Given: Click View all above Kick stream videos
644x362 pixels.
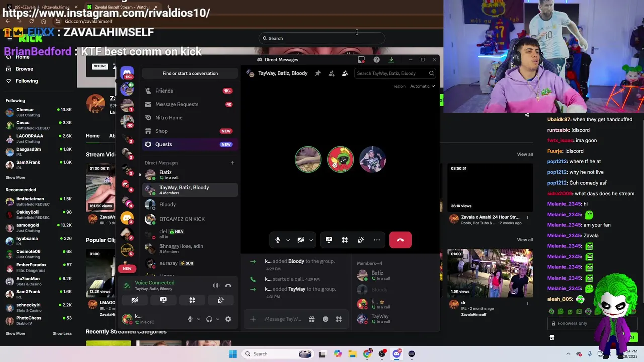Looking at the screenshot, I should click(x=525, y=154).
